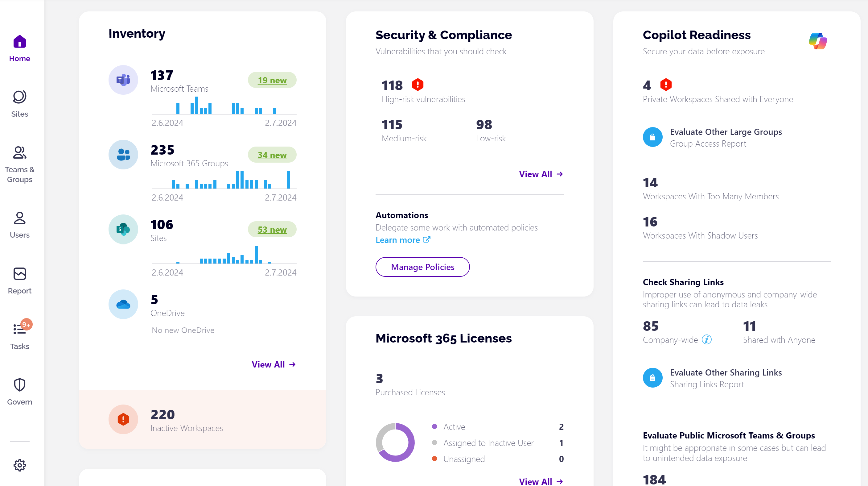Click 118 High-risk vulnerabilities number
The image size is (868, 486).
point(392,85)
